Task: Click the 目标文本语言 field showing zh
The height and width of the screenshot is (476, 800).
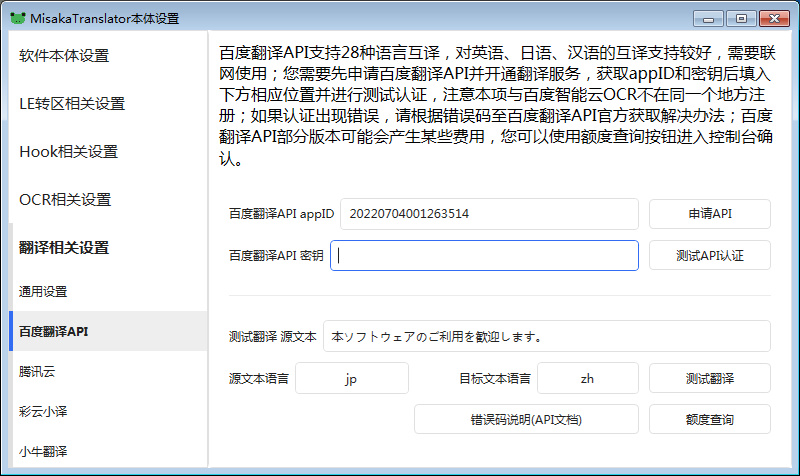Action: coord(587,378)
